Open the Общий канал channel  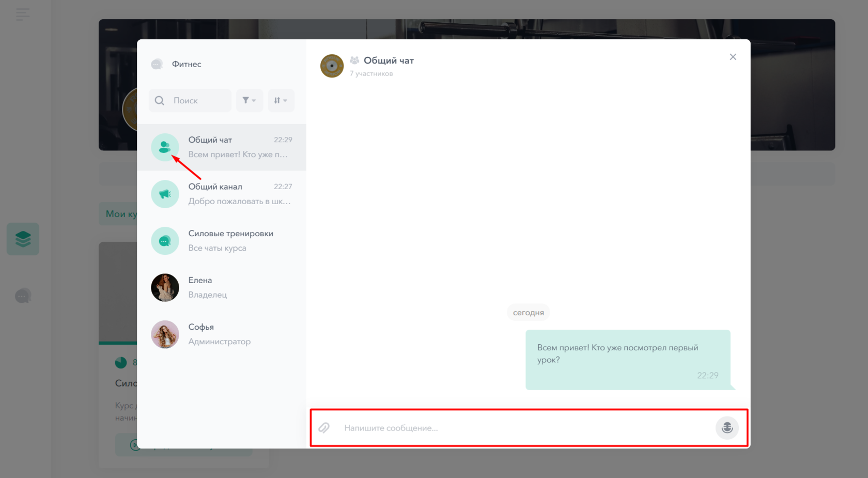222,194
